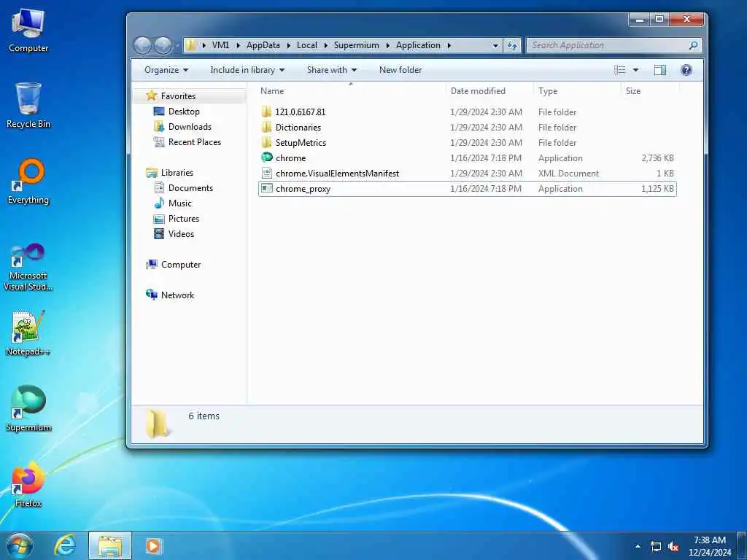Image resolution: width=747 pixels, height=560 pixels.
Task: Click the Explorer Forward button
Action: click(x=163, y=45)
